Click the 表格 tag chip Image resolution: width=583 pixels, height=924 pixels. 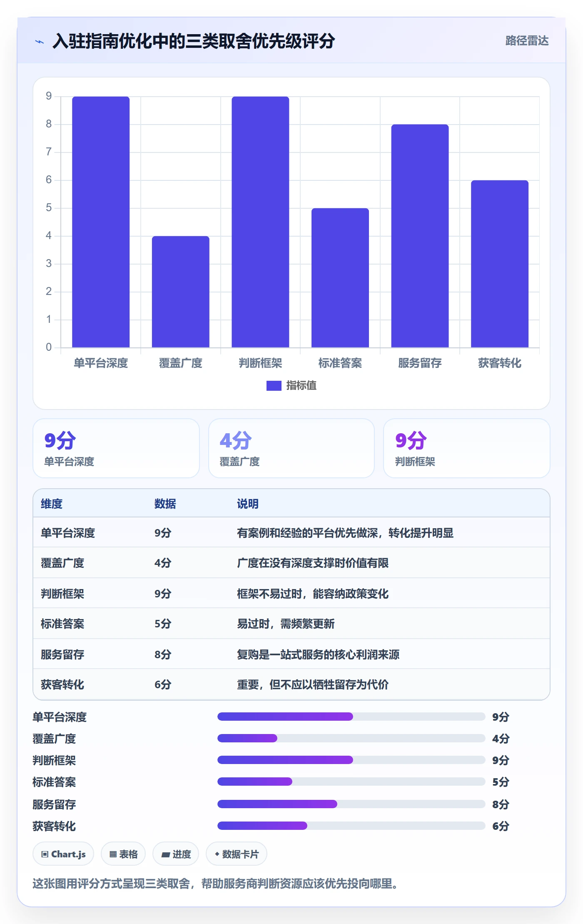123,854
